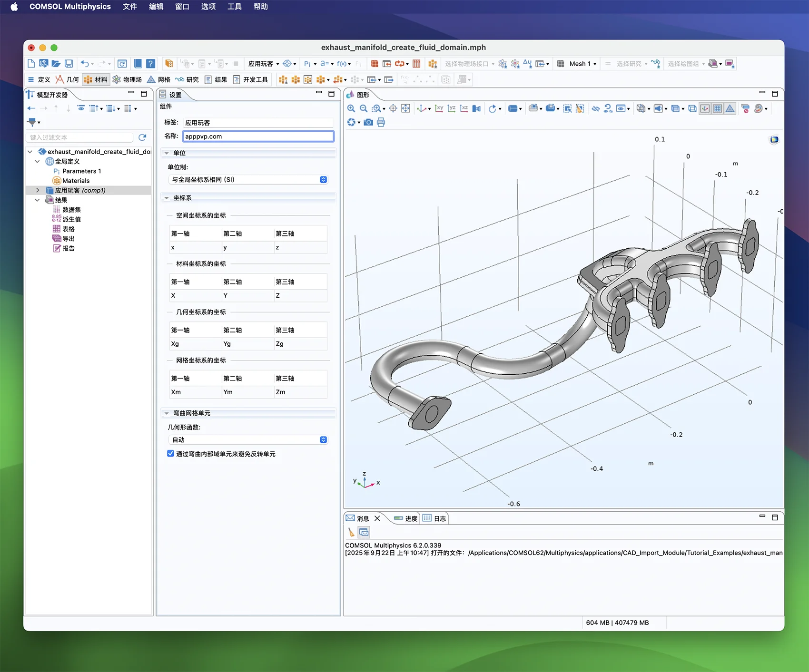This screenshot has width=809, height=672.
Task: Switch to the 日志 tab
Action: point(434,518)
